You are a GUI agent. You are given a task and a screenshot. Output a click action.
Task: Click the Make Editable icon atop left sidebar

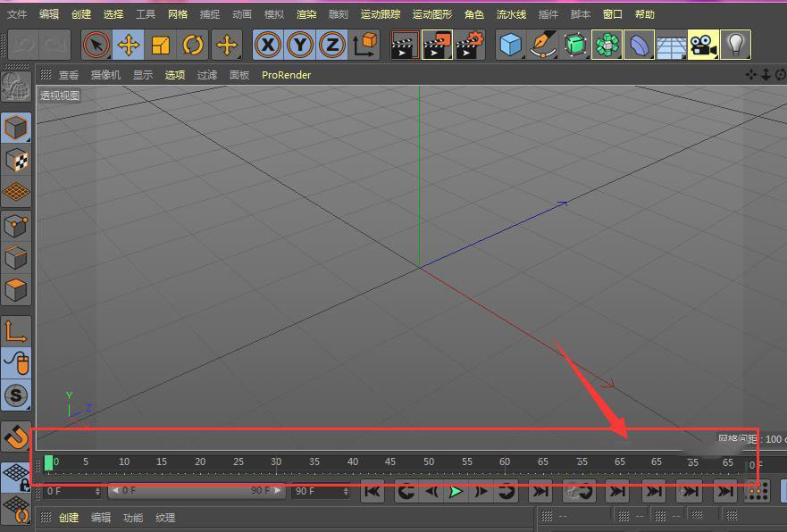15,87
